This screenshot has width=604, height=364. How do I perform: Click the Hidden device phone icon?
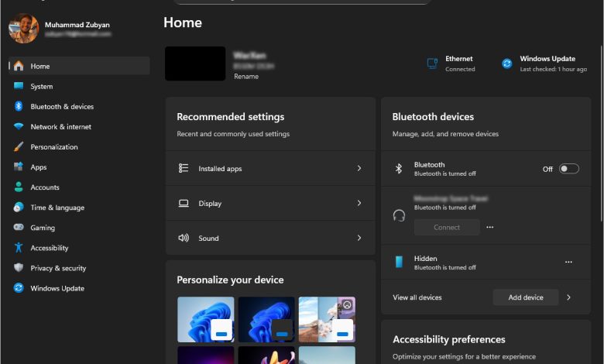399,262
